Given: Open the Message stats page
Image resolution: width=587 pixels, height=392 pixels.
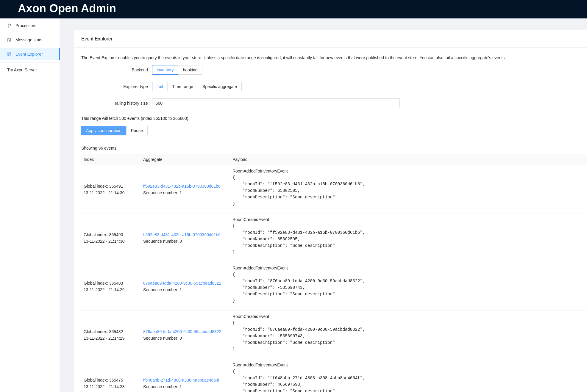Looking at the screenshot, I should 29,40.
